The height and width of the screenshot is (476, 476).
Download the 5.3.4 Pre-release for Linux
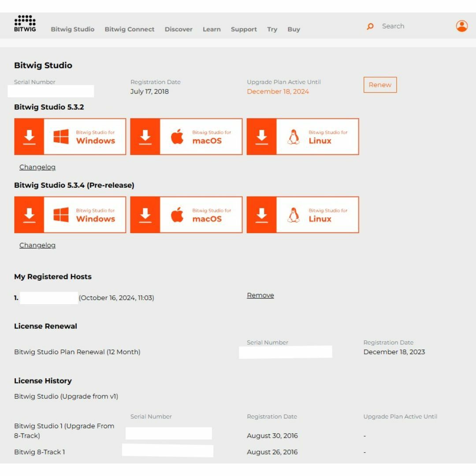tap(303, 215)
